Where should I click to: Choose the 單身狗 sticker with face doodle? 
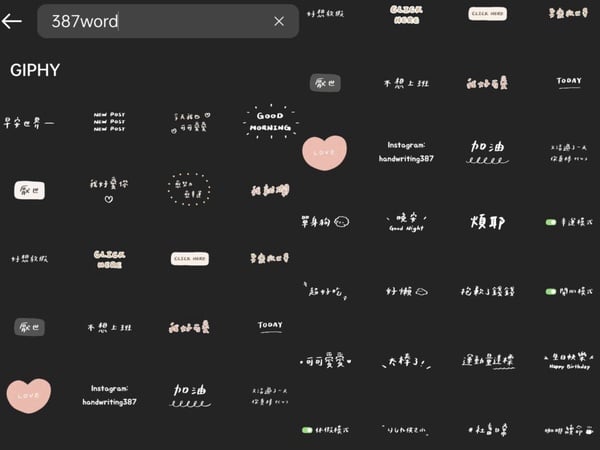[325, 222]
